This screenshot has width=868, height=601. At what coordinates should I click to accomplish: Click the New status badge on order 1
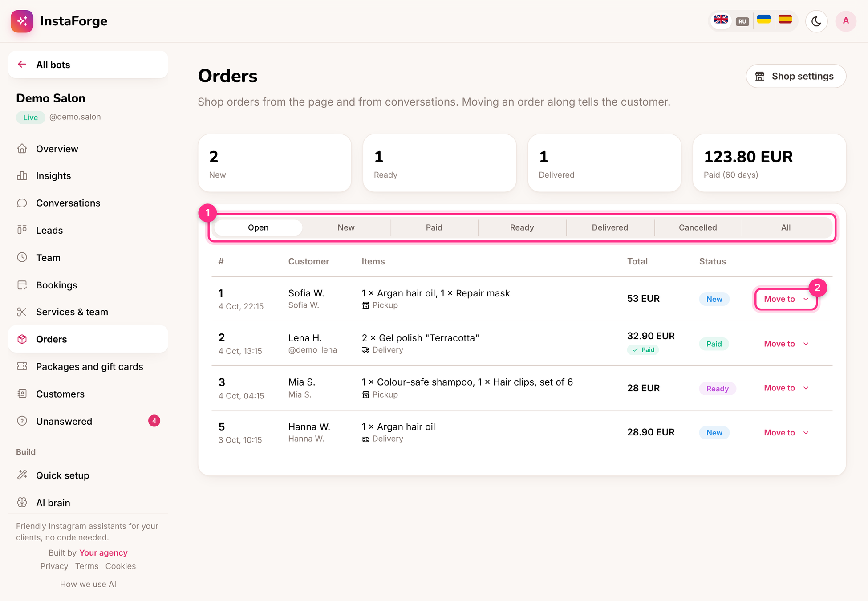click(714, 299)
